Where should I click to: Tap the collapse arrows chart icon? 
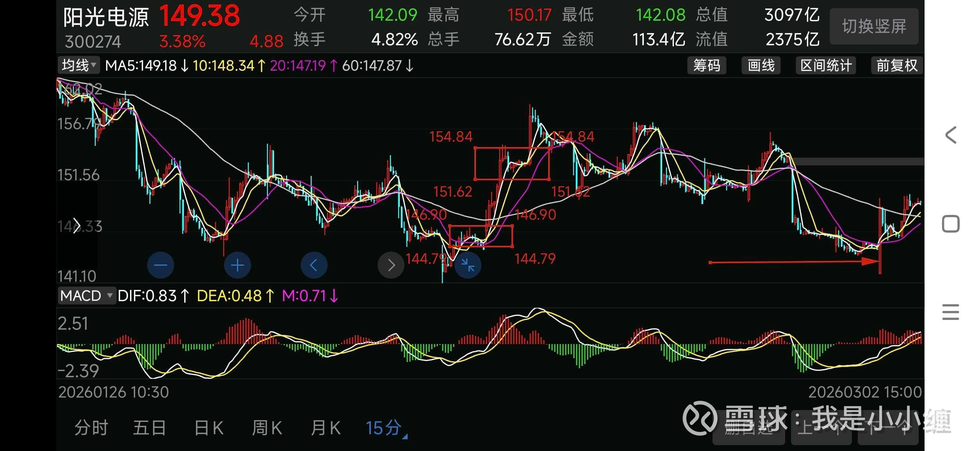coord(468,265)
